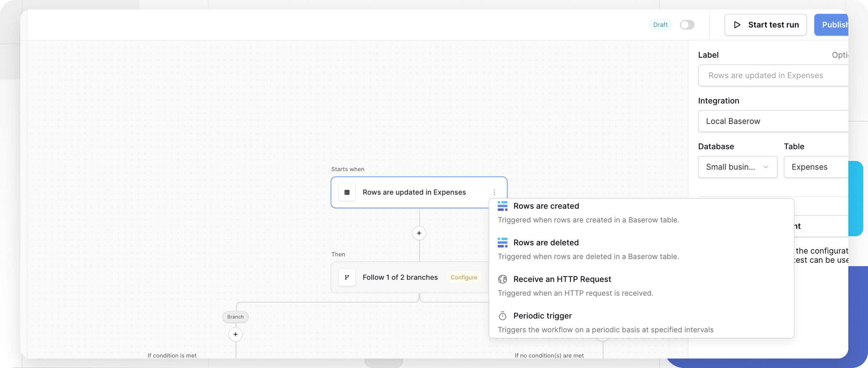Image resolution: width=868 pixels, height=368 pixels.
Task: Click the Start test run button
Action: 766,25
